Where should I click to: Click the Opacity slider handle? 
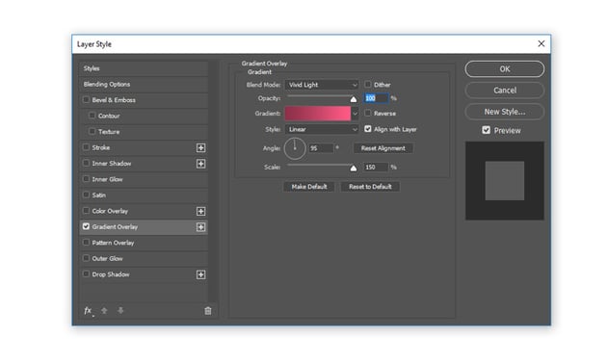point(354,99)
